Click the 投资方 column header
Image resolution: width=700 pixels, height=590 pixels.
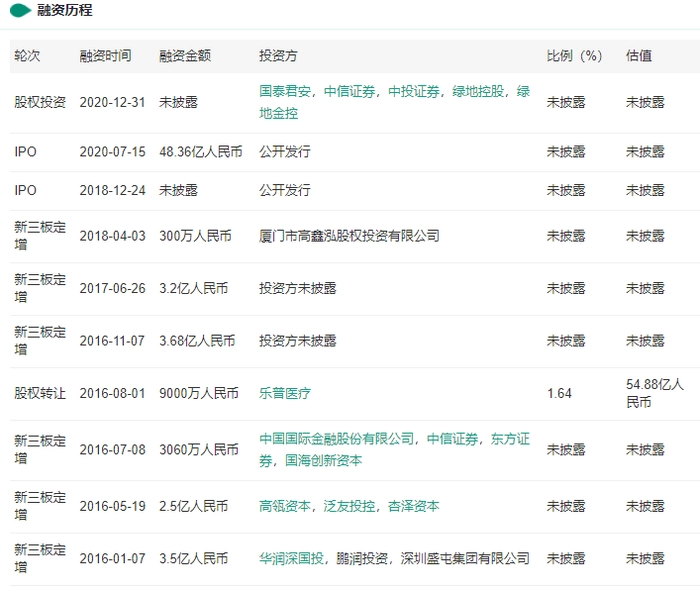point(278,56)
